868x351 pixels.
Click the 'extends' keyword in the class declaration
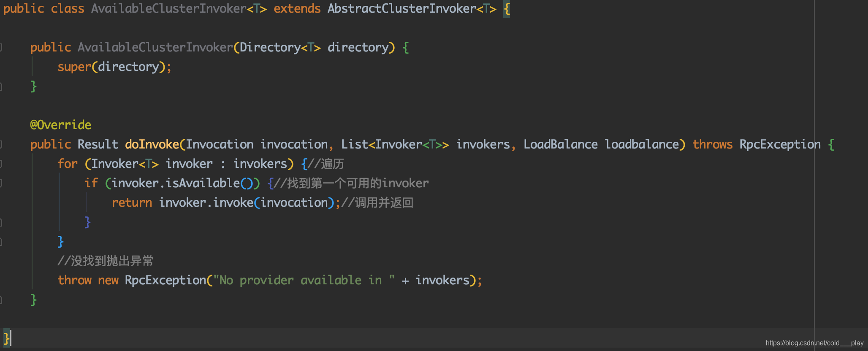[297, 8]
